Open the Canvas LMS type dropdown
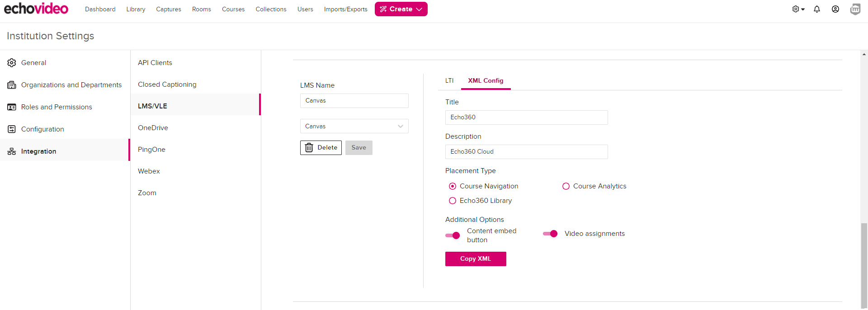The image size is (868, 310). (354, 126)
